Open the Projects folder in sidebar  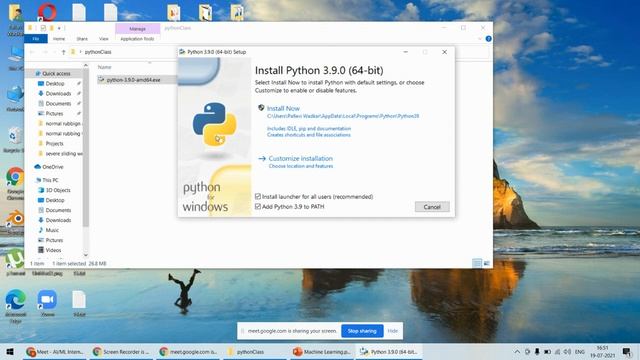(54, 144)
